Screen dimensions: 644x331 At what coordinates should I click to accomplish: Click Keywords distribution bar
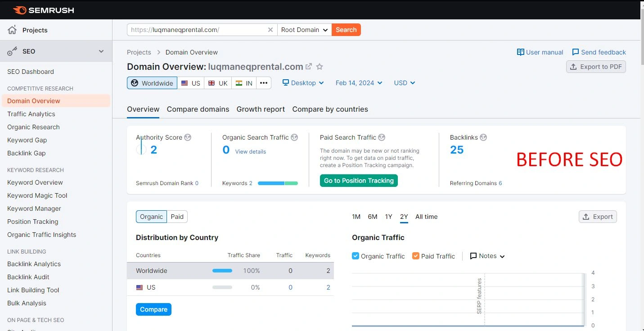(278, 183)
